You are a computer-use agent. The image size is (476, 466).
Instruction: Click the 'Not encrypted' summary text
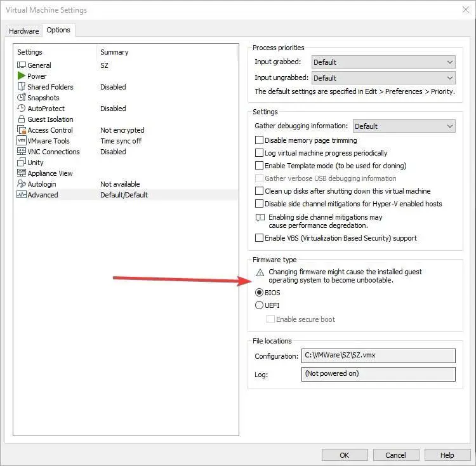click(x=122, y=130)
